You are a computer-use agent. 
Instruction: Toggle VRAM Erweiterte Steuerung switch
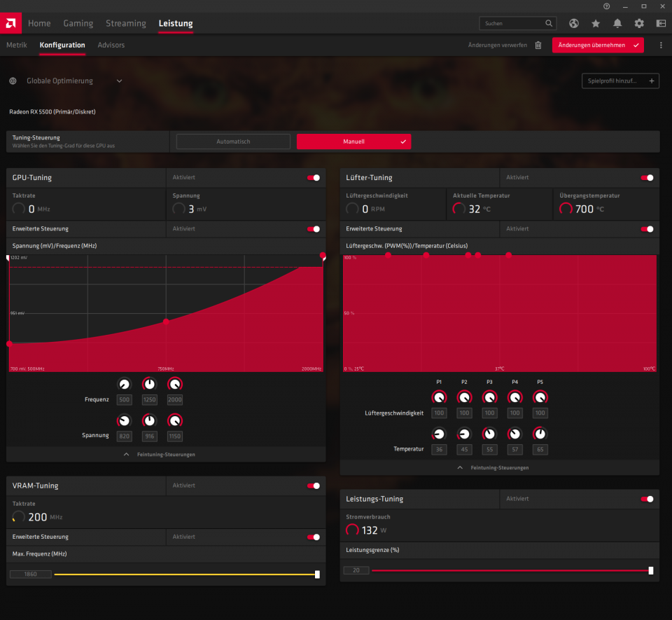(314, 537)
